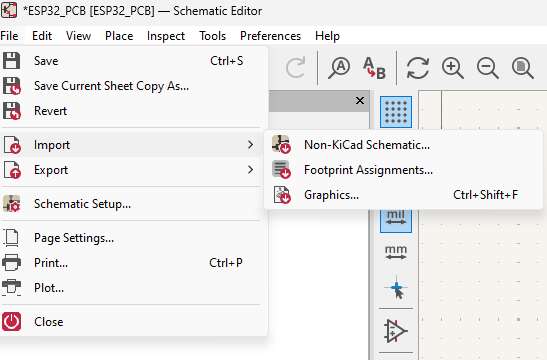This screenshot has width=547, height=360.
Task: Click the Find magnifier icon
Action: click(x=339, y=68)
